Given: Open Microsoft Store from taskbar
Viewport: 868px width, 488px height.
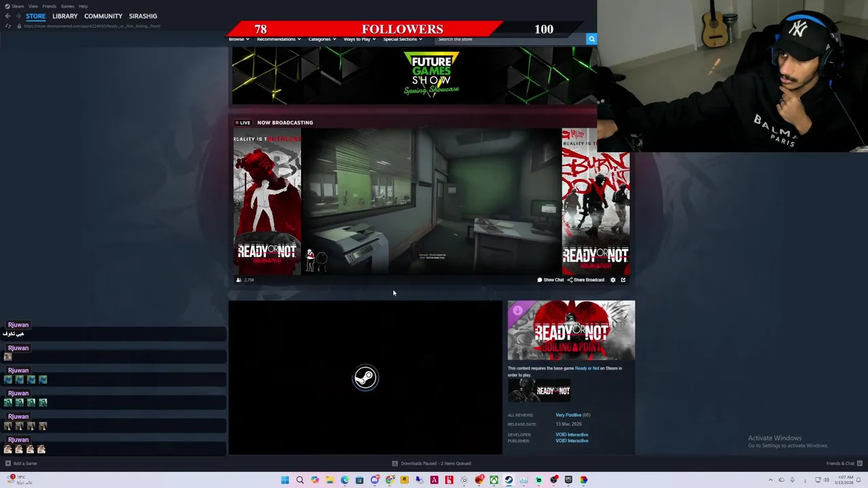Looking at the screenshot, I should pos(359,480).
